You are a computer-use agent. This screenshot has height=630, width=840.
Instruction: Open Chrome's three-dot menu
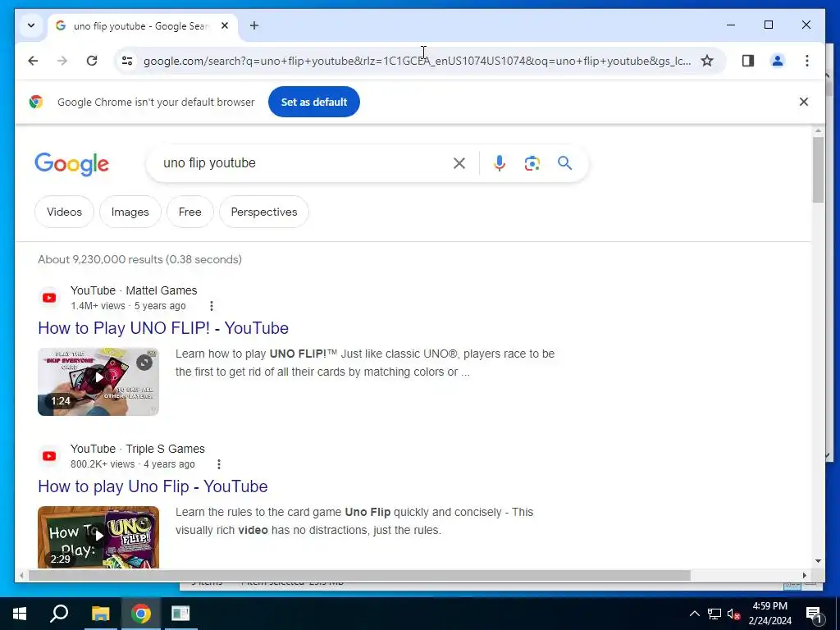[807, 61]
